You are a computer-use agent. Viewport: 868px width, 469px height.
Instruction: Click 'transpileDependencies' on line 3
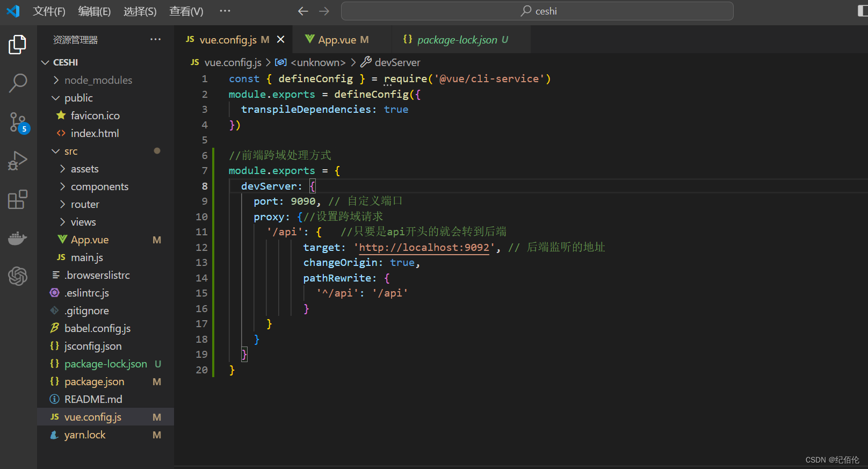[306, 109]
